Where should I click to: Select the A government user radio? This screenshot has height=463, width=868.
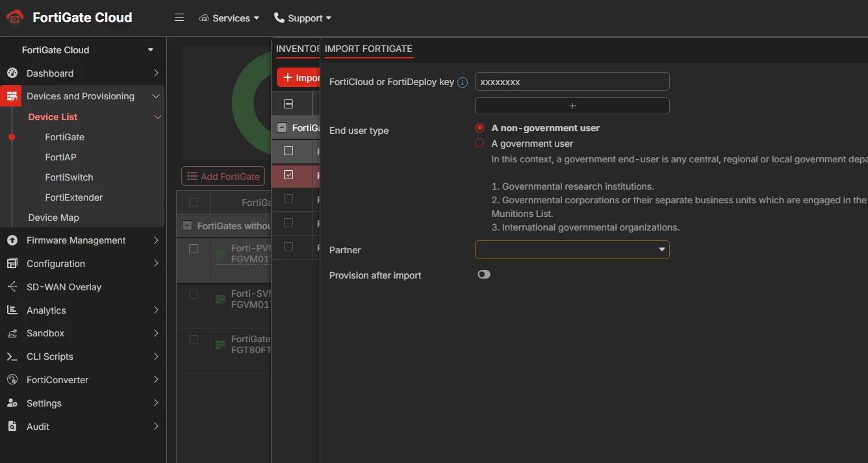coord(479,144)
